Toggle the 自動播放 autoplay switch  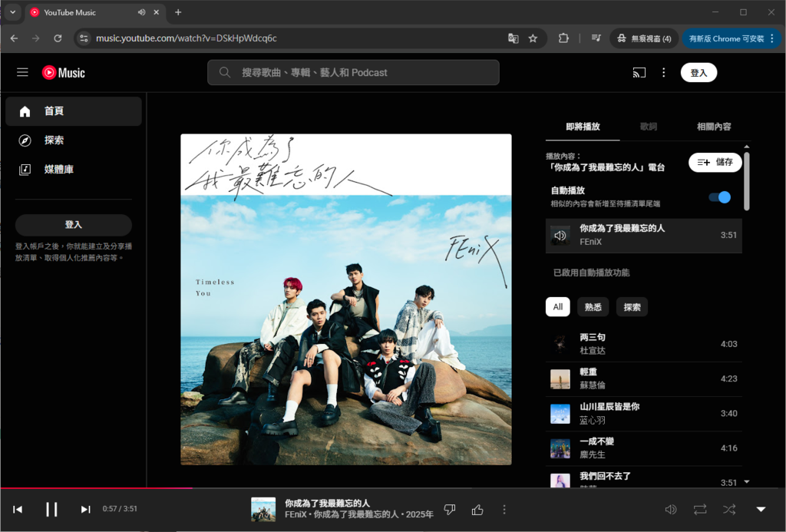pyautogui.click(x=719, y=197)
